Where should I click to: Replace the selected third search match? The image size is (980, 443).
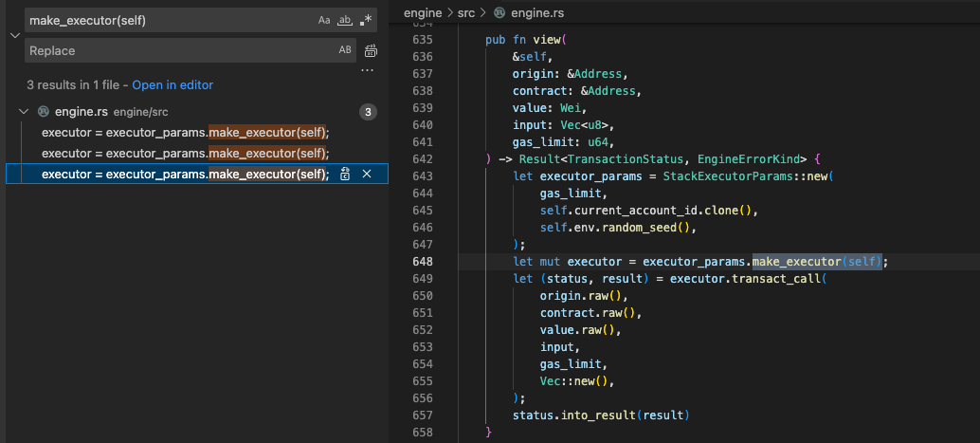(346, 174)
